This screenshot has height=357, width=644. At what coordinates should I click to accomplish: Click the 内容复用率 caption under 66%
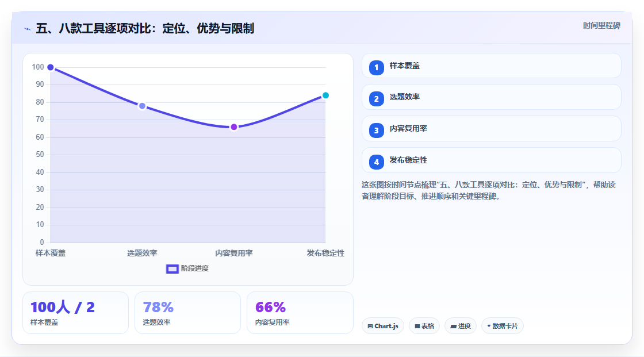click(x=273, y=323)
